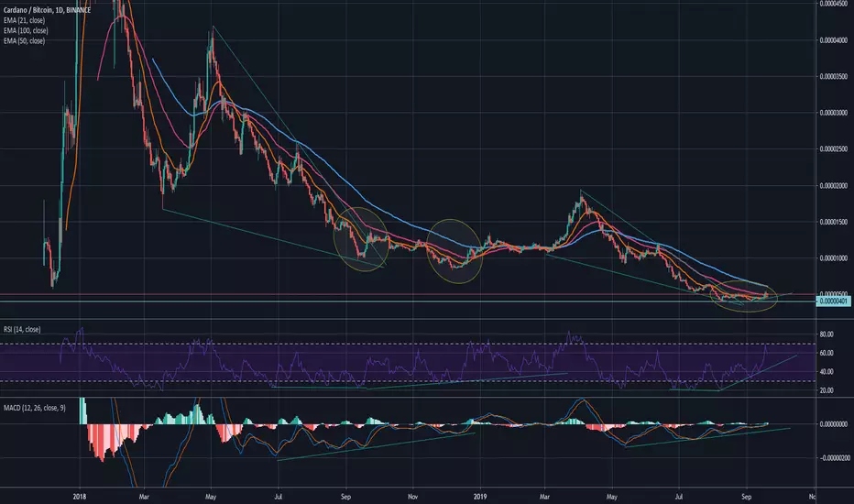Click the 0.00004000 price axis label
This screenshot has width=854, height=504.
pos(833,40)
